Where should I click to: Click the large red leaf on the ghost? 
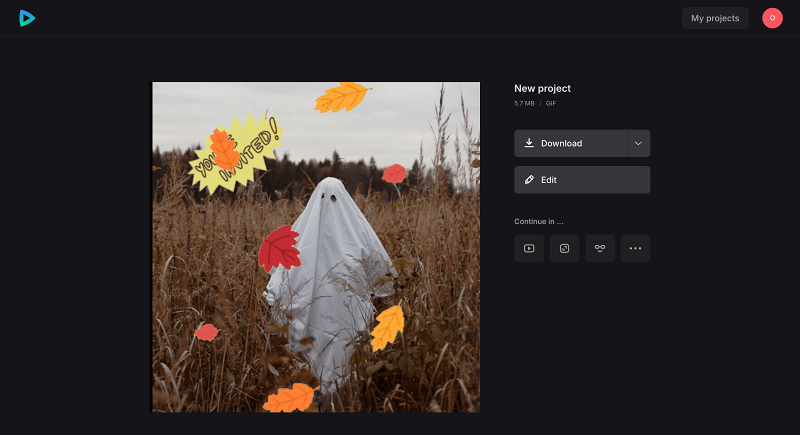point(279,247)
